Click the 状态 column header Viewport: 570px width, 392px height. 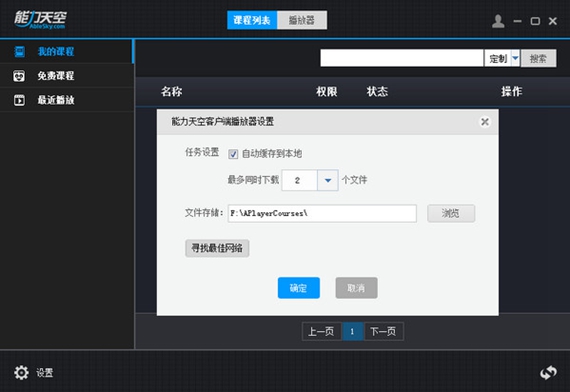(x=377, y=91)
